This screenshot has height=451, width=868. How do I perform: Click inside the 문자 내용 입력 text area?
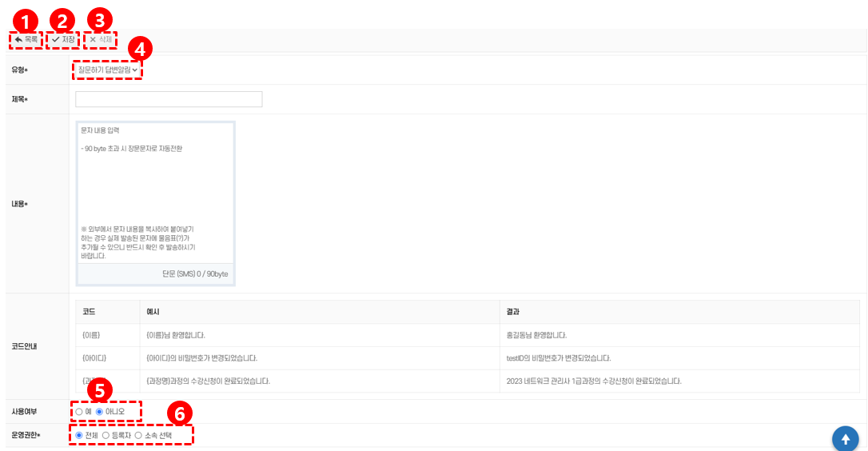[x=155, y=192]
